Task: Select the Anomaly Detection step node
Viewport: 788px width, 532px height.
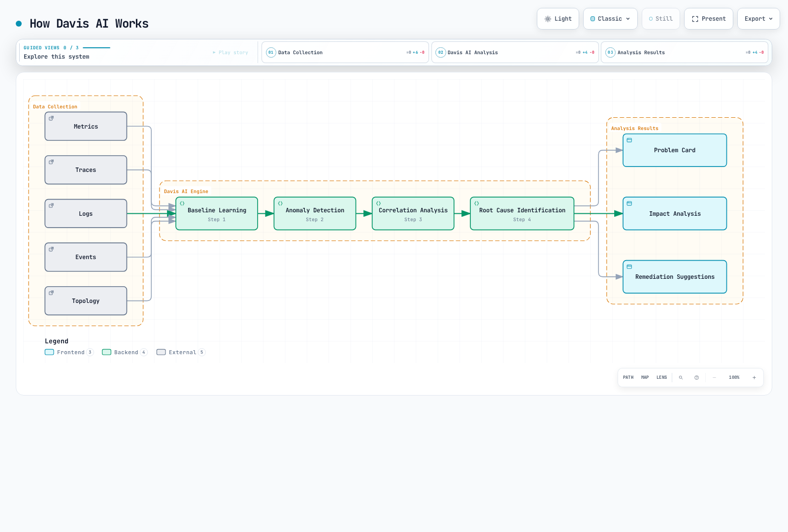Action: click(315, 214)
